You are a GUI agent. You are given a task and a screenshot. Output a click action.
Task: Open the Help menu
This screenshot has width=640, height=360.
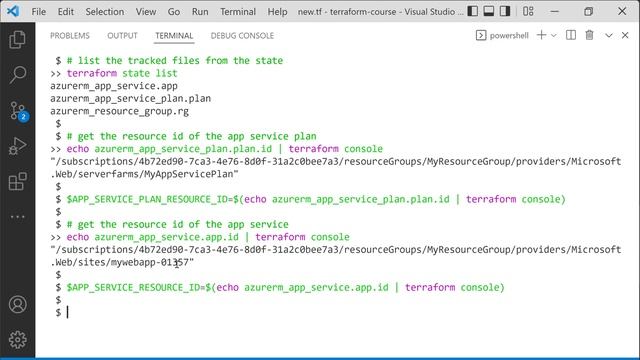pyautogui.click(x=277, y=12)
